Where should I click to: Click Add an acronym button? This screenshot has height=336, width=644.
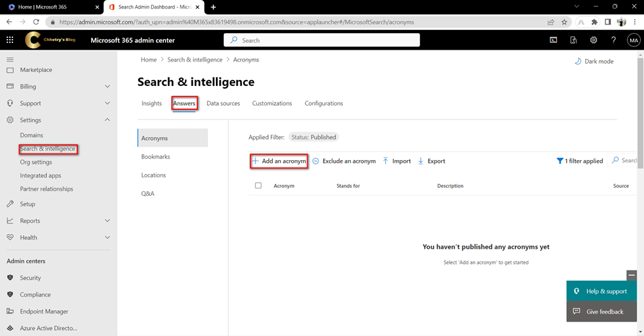pos(279,161)
